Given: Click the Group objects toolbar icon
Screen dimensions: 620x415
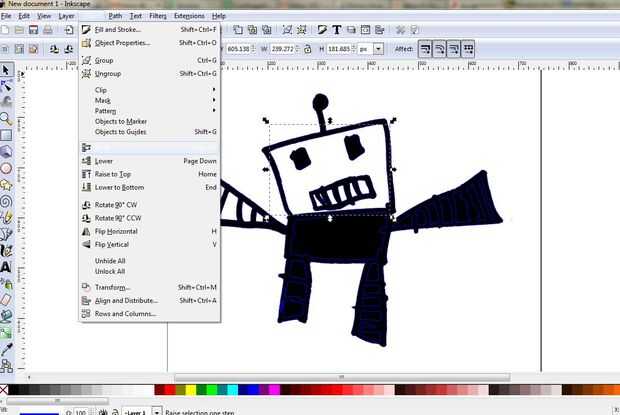Looking at the screenshot, I should click(287, 30).
